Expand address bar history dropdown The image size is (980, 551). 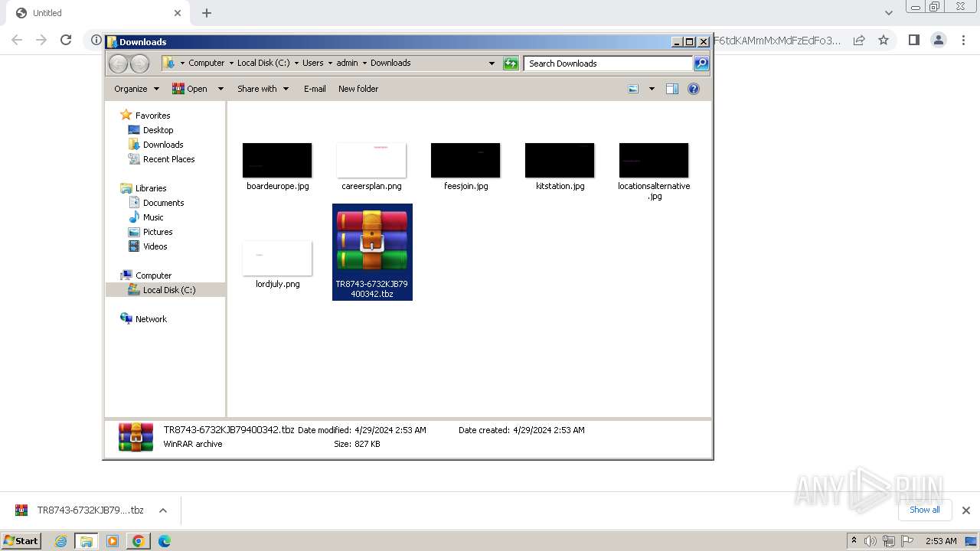[492, 64]
